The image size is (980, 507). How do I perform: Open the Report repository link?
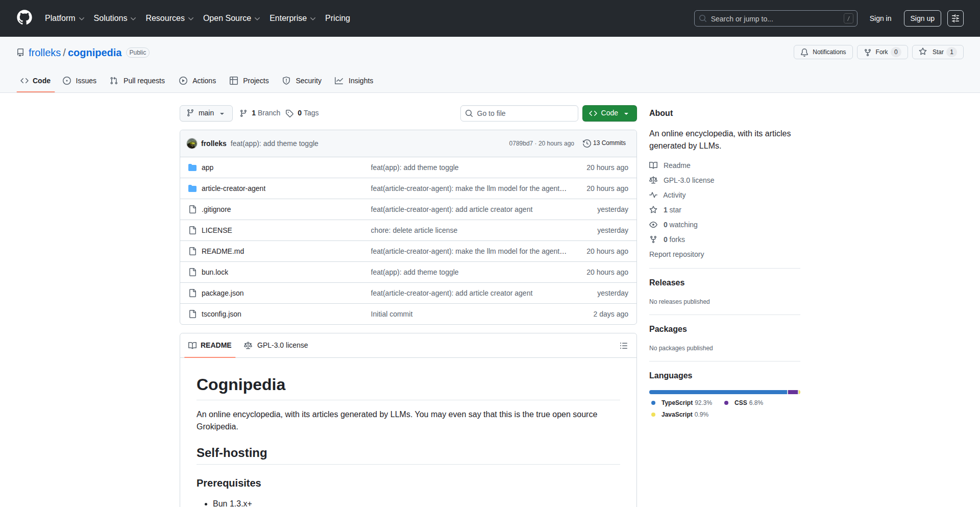(676, 254)
